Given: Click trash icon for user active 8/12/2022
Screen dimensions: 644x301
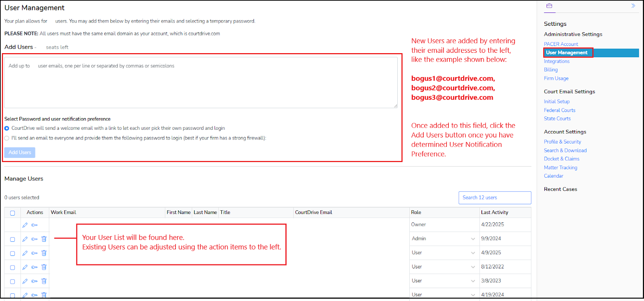Looking at the screenshot, I should click(44, 267).
